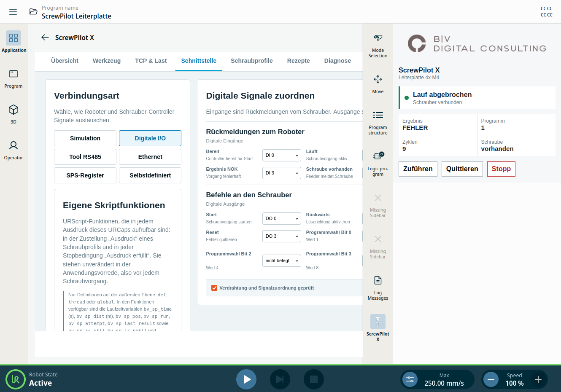Open the Operator screen

pos(13,150)
